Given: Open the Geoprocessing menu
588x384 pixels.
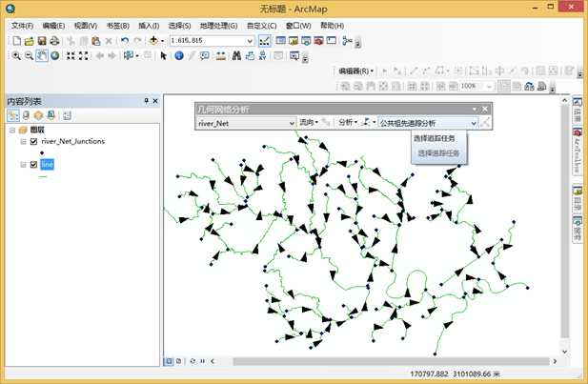Looking at the screenshot, I should coord(218,26).
